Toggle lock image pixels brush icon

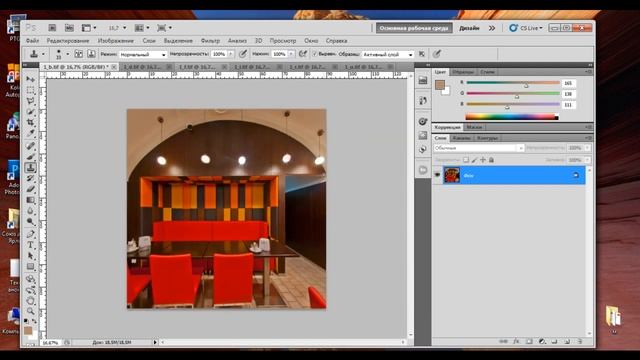(x=474, y=160)
